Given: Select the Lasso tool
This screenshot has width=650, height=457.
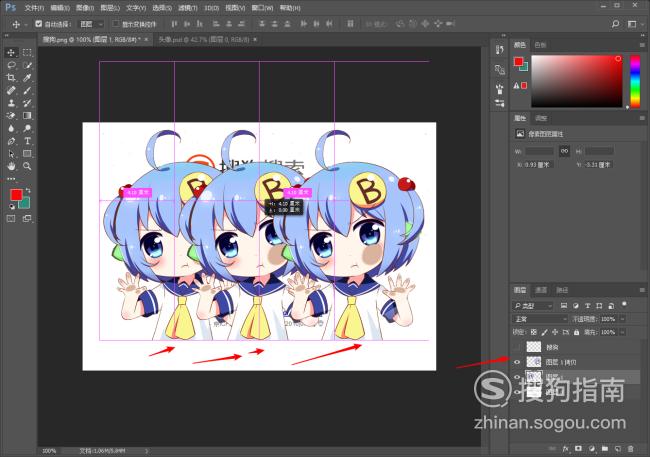Looking at the screenshot, I should [11, 65].
